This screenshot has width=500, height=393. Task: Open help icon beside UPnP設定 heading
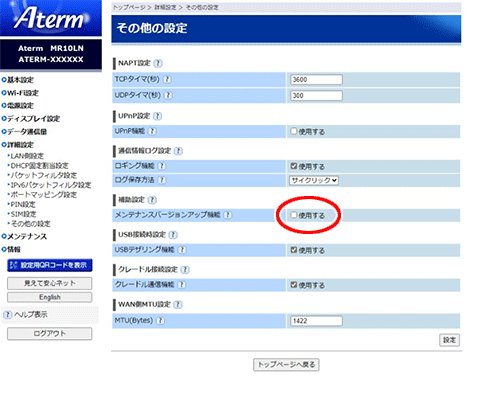pos(158,116)
